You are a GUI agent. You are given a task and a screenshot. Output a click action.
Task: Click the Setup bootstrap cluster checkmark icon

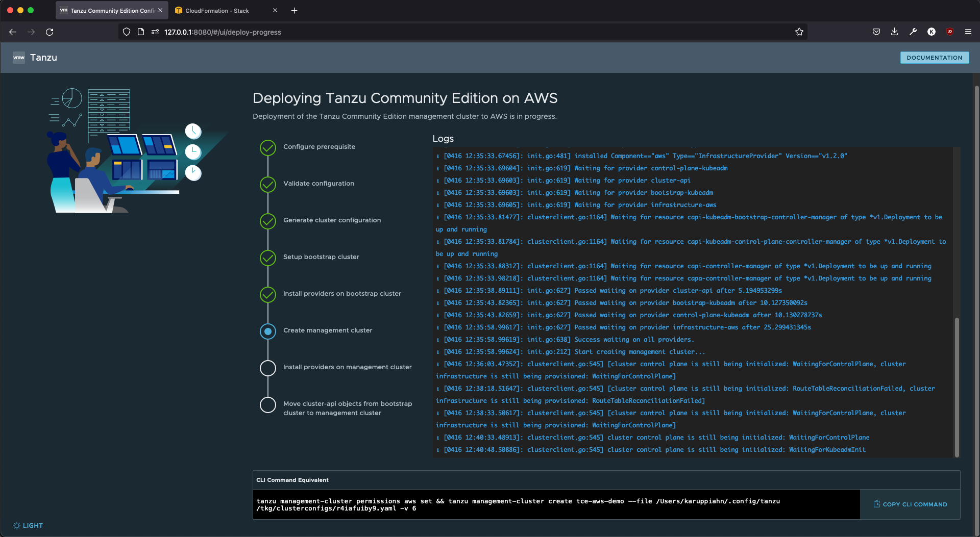(x=268, y=258)
